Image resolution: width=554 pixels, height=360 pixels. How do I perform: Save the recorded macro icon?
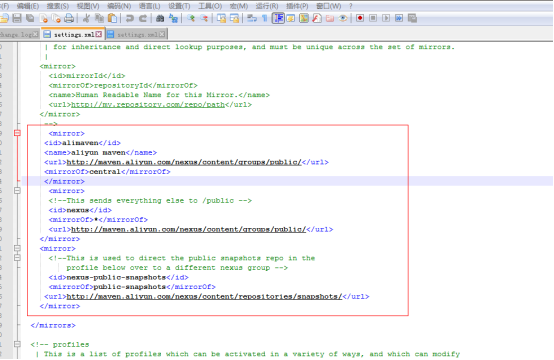pyautogui.click(x=412, y=18)
